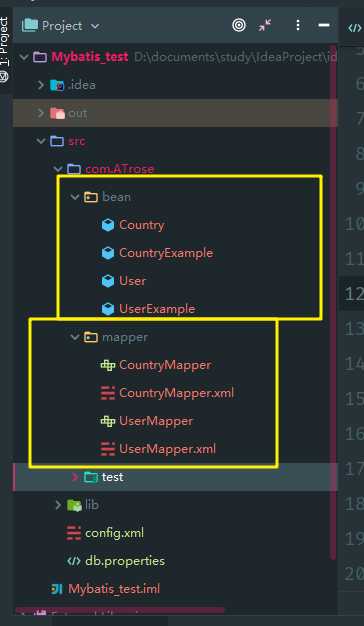Select the UserExample class

coord(157,309)
